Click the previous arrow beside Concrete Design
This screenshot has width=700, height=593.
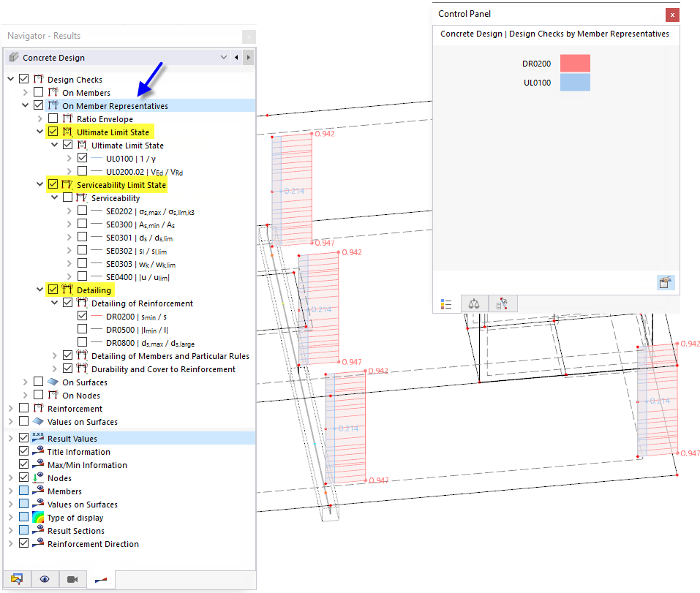[236, 58]
